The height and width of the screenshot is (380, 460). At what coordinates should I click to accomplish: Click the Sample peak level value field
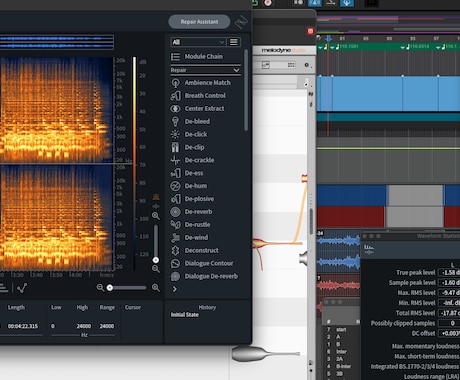[x=449, y=283]
